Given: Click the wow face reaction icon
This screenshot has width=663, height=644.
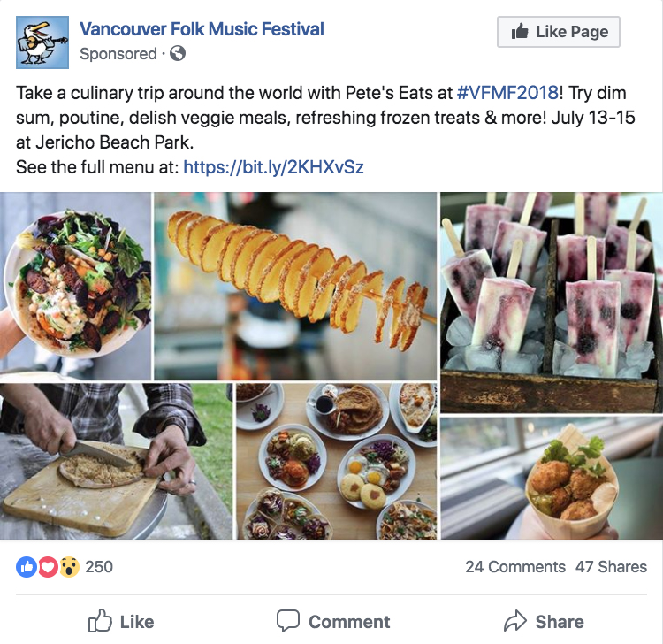Looking at the screenshot, I should tap(69, 567).
